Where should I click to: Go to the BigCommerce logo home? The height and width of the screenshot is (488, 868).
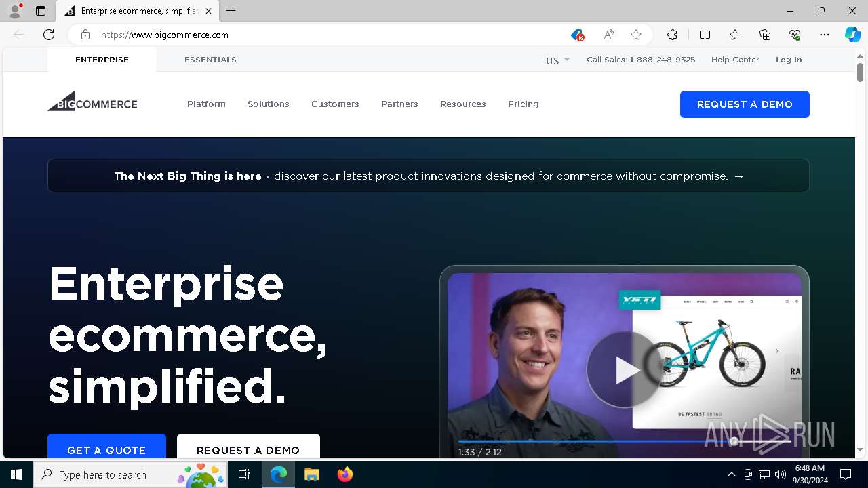pyautogui.click(x=92, y=102)
